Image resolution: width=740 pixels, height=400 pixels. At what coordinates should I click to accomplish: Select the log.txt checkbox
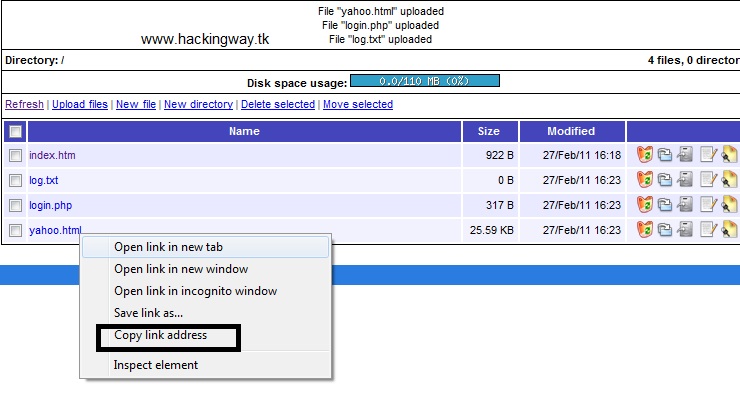15,180
